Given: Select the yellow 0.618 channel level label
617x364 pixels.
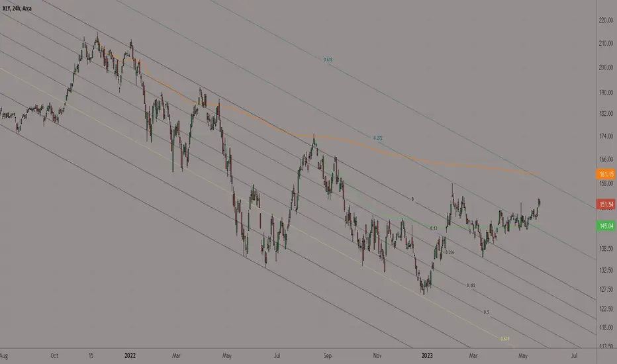Looking at the screenshot, I should pos(505,339).
